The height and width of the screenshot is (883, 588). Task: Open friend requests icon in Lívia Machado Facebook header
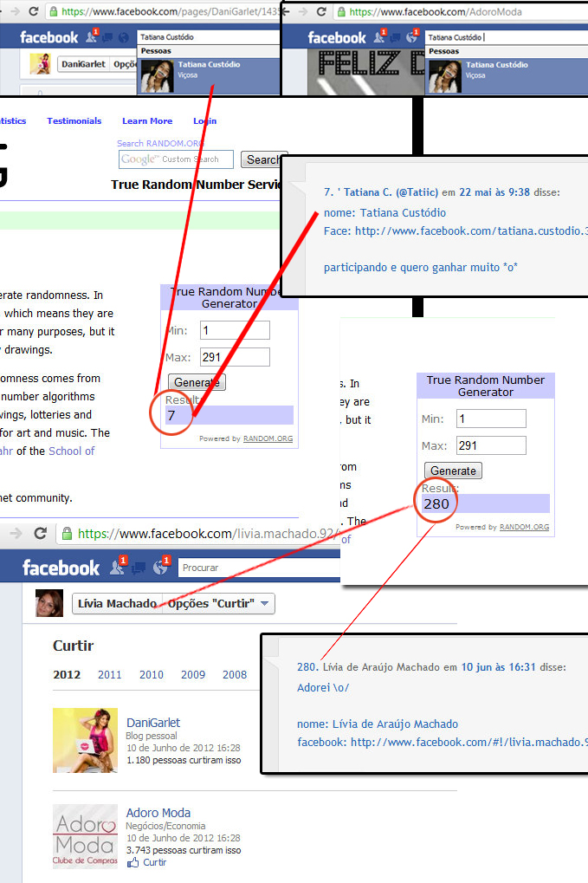click(117, 567)
